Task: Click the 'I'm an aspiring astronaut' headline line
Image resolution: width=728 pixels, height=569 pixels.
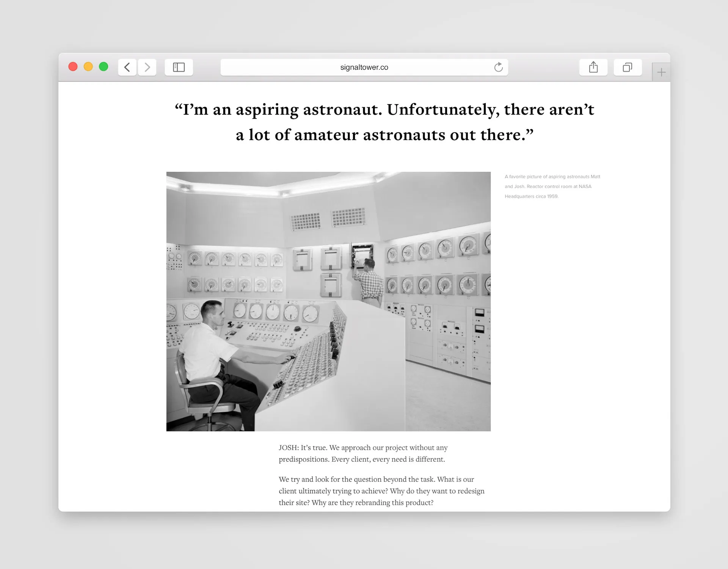Action: pos(384,110)
